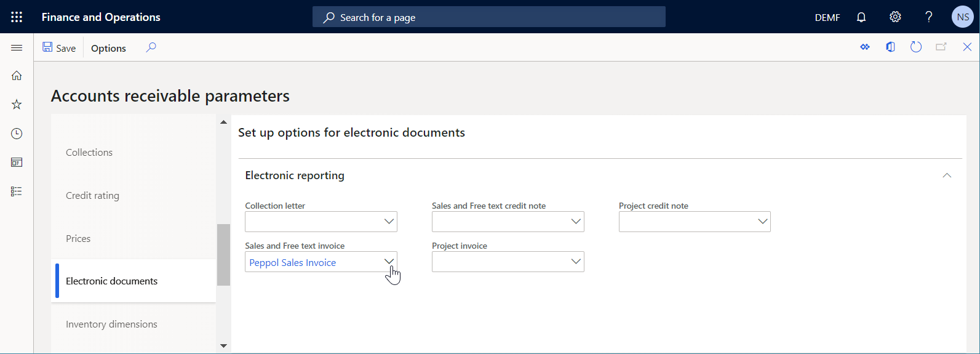Select the Electronic documents tab
The height and width of the screenshot is (354, 980).
click(x=133, y=281)
